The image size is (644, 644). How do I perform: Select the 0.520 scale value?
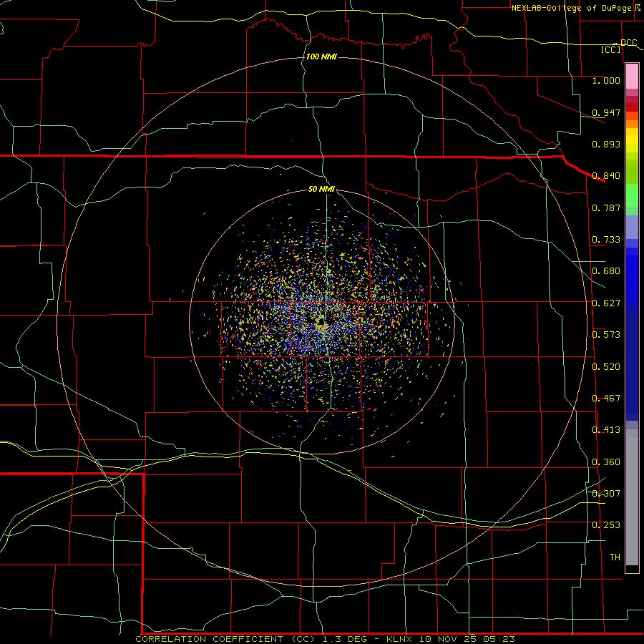tap(606, 367)
